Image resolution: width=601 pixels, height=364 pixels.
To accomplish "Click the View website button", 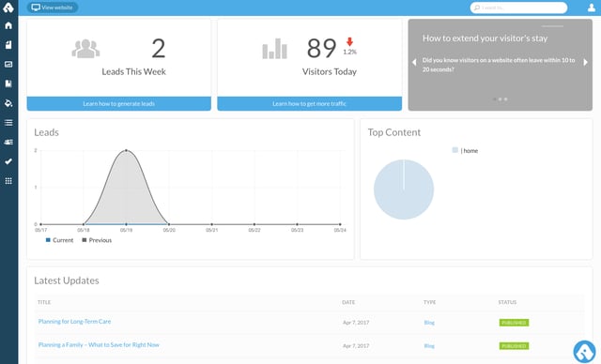I will pos(53,8).
